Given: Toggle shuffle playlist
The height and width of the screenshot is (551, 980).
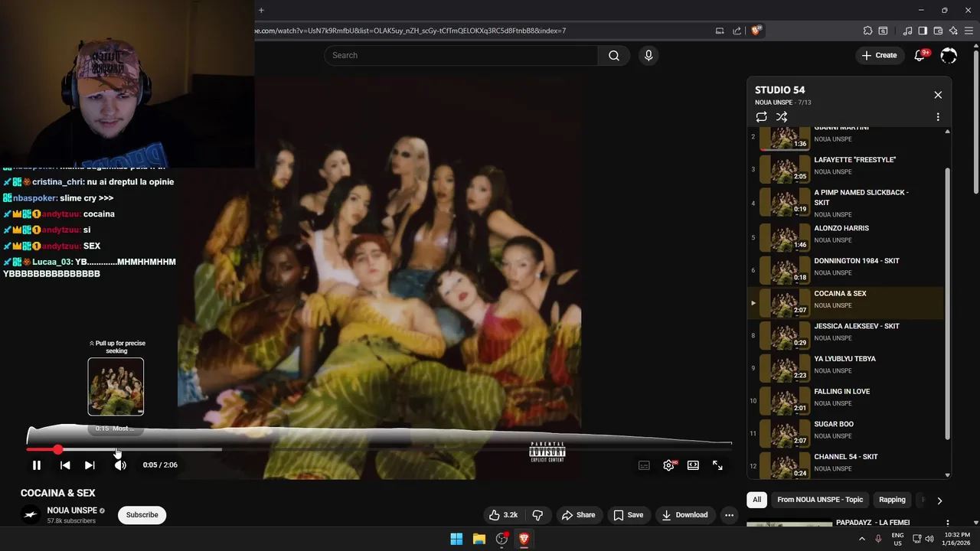Looking at the screenshot, I should coord(782,117).
